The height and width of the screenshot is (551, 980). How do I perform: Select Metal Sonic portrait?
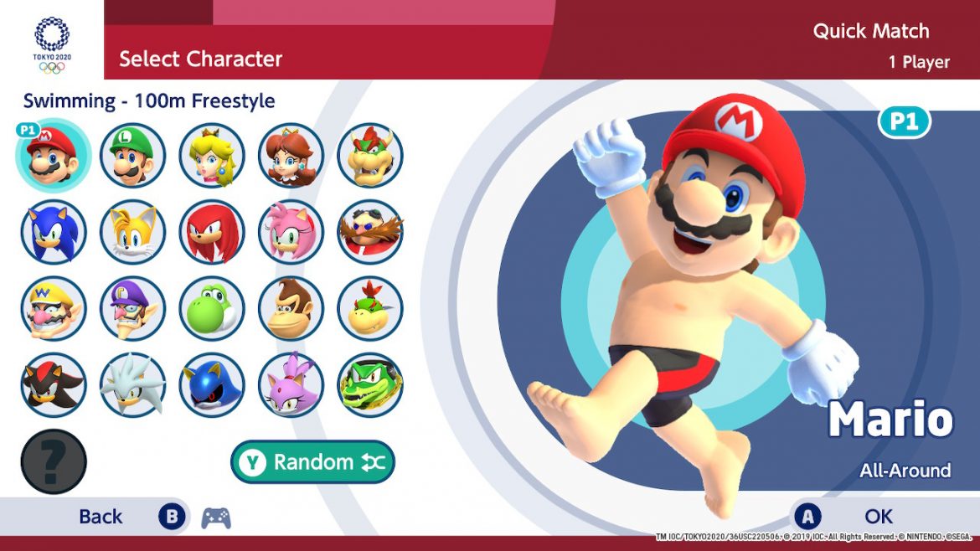pyautogui.click(x=212, y=385)
